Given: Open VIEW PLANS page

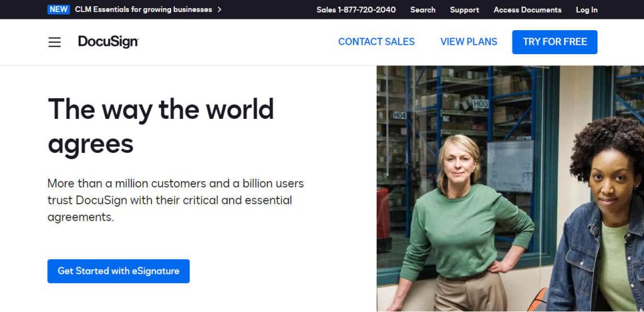Looking at the screenshot, I should [x=469, y=42].
